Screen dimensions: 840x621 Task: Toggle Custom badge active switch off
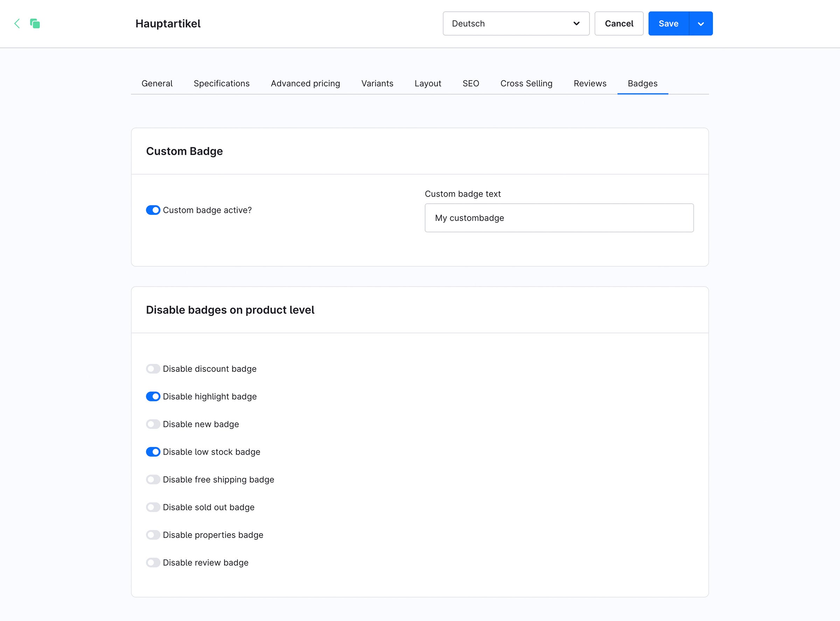153,210
